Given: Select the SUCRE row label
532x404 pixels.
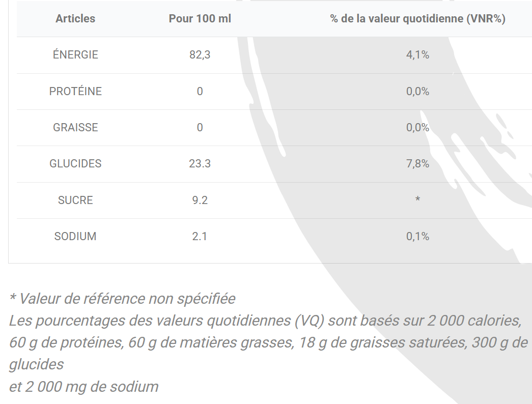Looking at the screenshot, I should (75, 200).
